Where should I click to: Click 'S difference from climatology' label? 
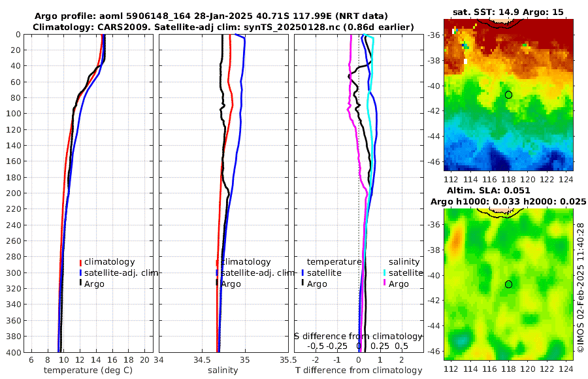(x=358, y=336)
